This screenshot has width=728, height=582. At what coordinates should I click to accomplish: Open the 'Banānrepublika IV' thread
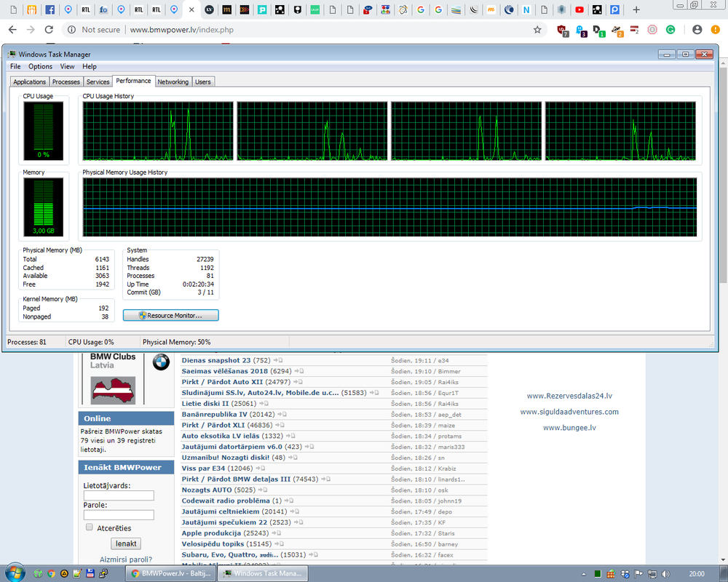214,414
